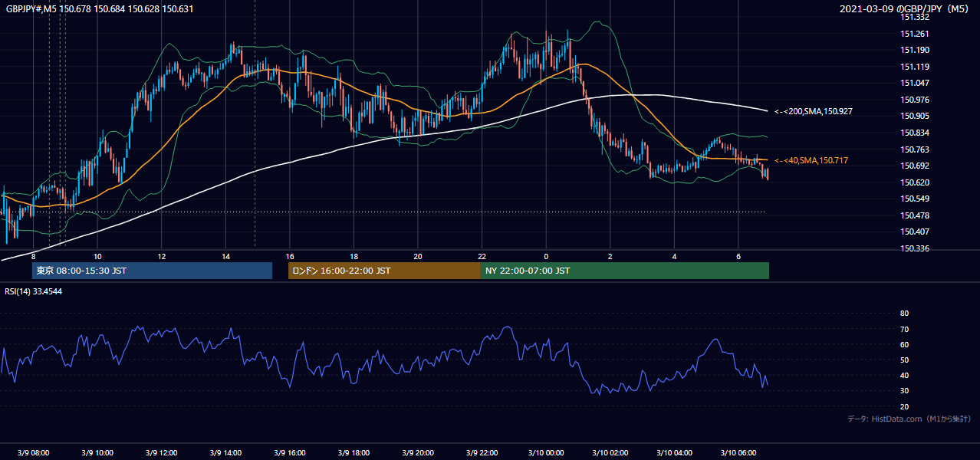Click hour label '2' under the price chart
The height and width of the screenshot is (460, 980).
pyautogui.click(x=610, y=256)
